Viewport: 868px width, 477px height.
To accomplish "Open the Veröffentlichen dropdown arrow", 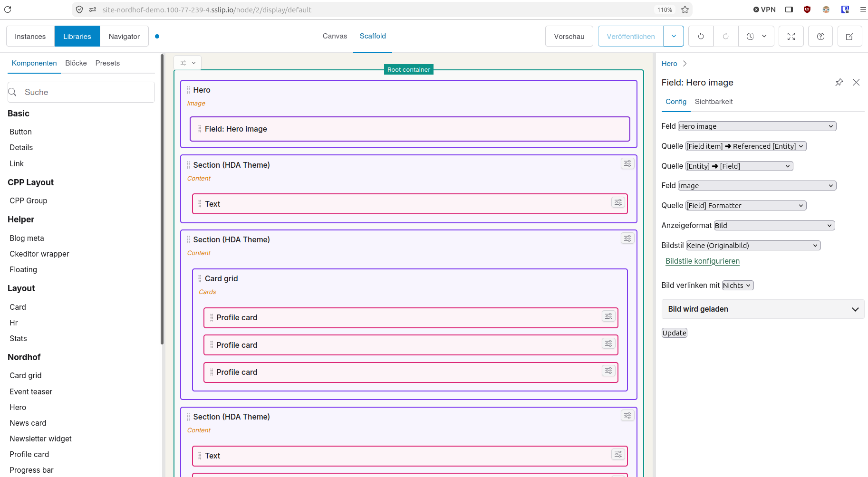I will coord(674,36).
